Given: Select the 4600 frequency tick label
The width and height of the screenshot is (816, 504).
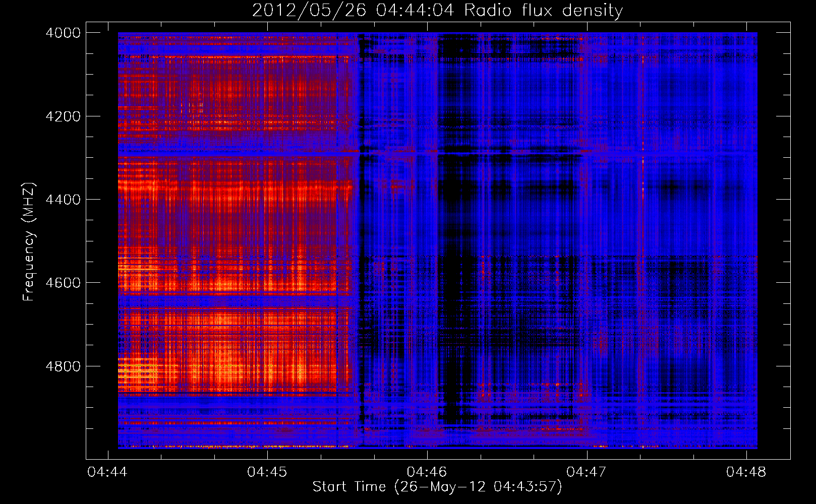Looking at the screenshot, I should 63,283.
